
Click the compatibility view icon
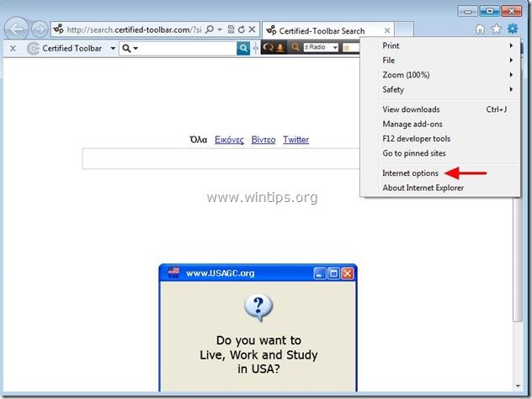[231, 29]
